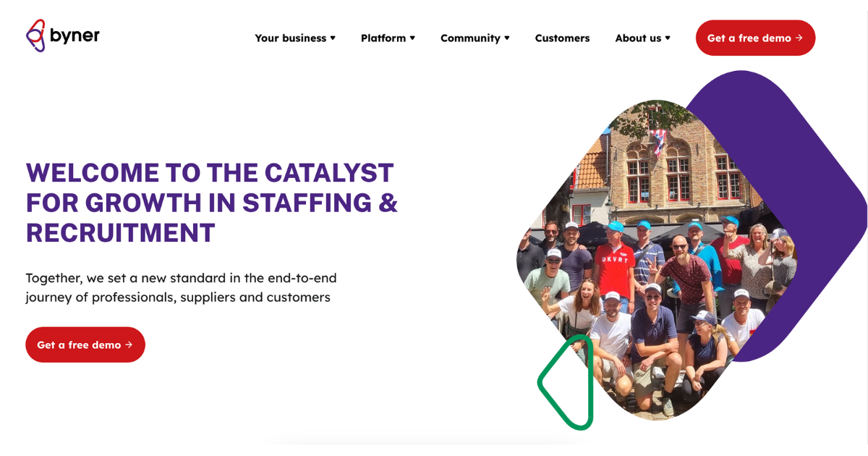Click the hero headline about staffing and recruitment

(210, 203)
